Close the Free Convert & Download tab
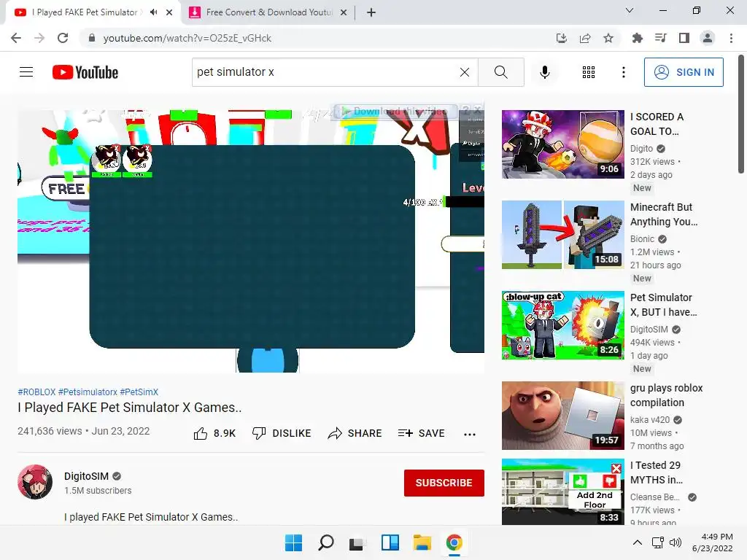Image resolution: width=747 pixels, height=560 pixels. (344, 12)
